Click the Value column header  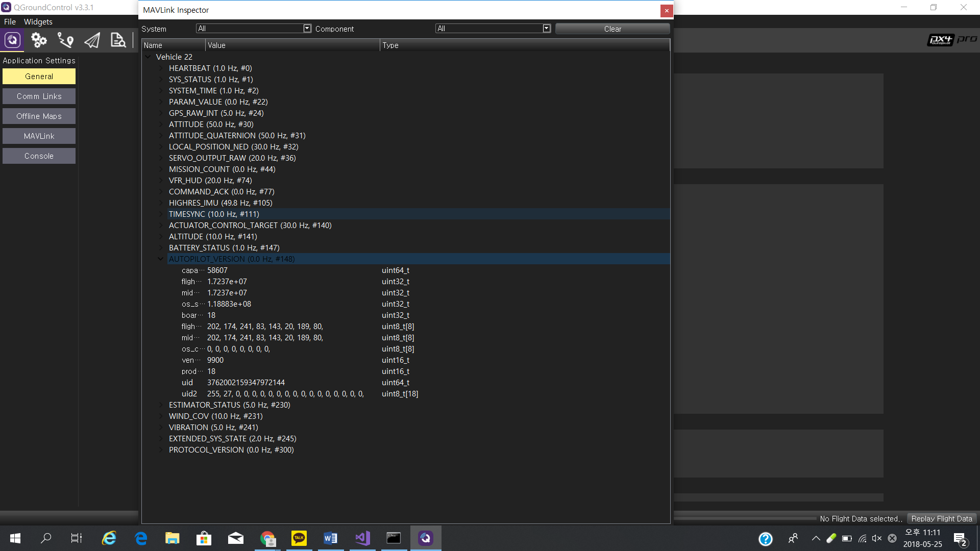(292, 45)
